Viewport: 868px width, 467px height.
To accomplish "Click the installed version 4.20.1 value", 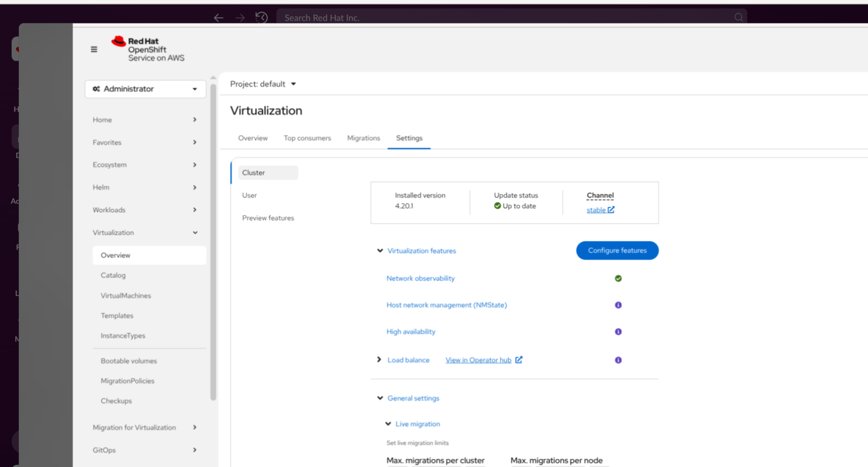I will click(x=404, y=206).
